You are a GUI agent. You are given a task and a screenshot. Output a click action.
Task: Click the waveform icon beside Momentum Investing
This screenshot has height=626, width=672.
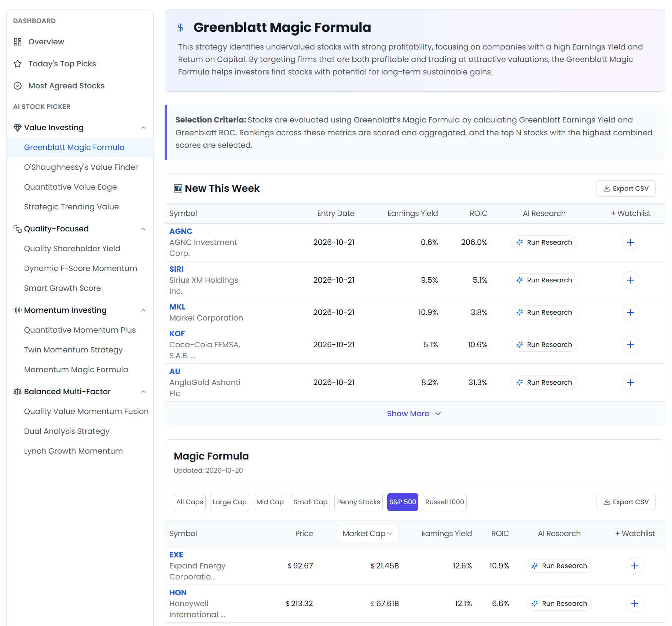pyautogui.click(x=17, y=310)
